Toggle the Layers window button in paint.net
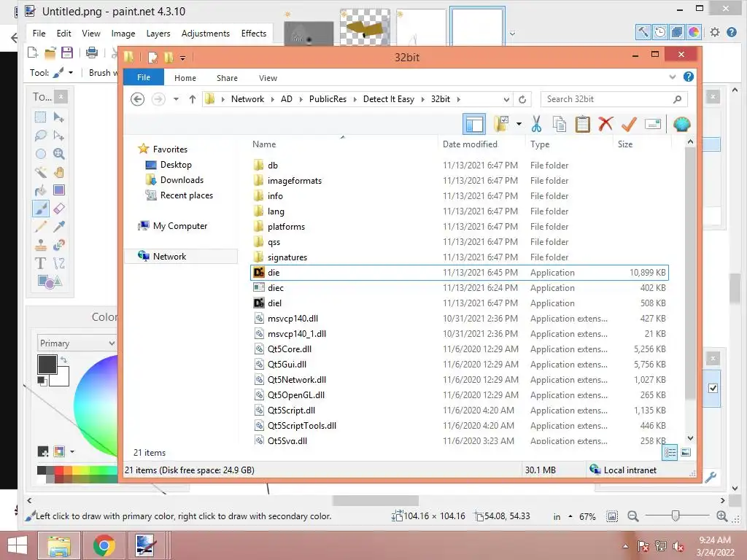This screenshot has height=560, width=747. (x=677, y=32)
